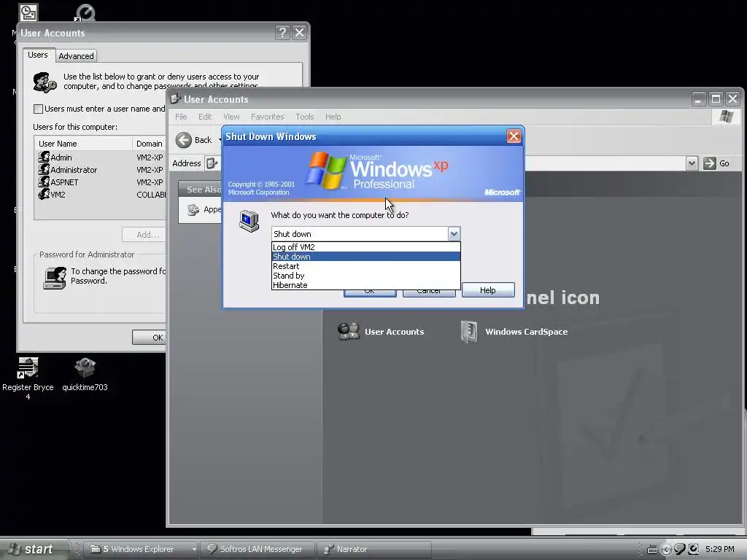
Task: Click the Windows flag logo in toolbar
Action: pos(727,116)
